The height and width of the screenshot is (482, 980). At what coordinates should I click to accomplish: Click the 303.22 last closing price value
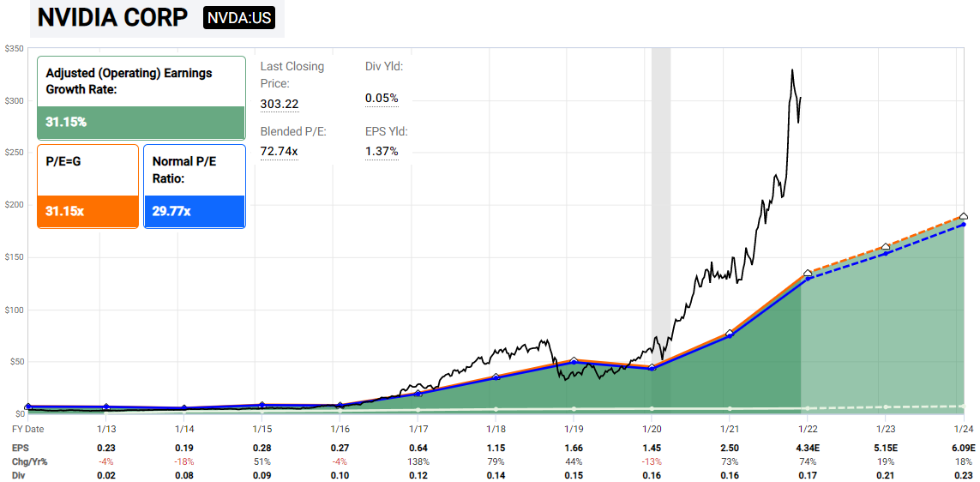[280, 104]
